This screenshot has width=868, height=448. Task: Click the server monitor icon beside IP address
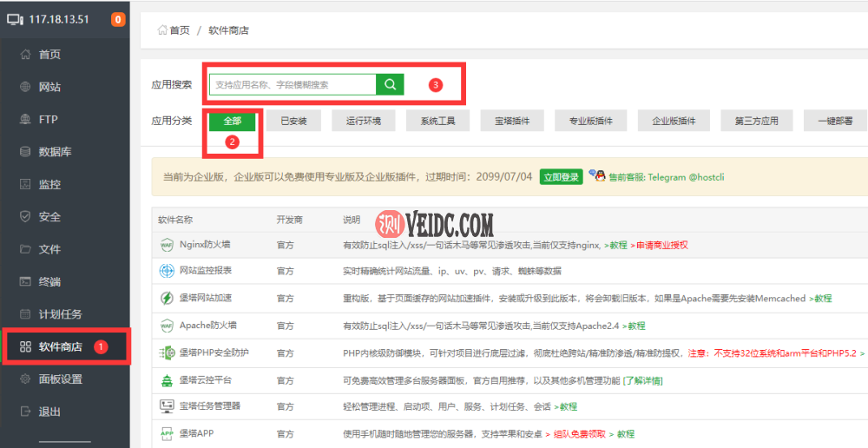coord(16,19)
